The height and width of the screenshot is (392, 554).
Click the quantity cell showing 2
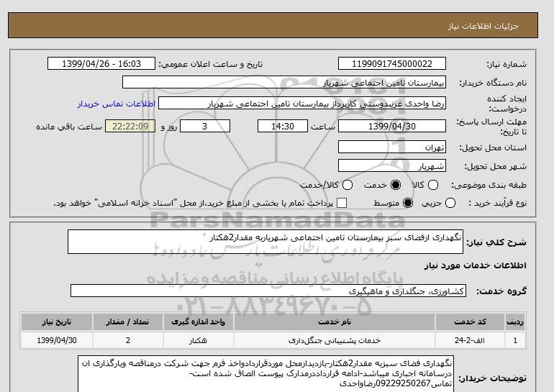127,340
